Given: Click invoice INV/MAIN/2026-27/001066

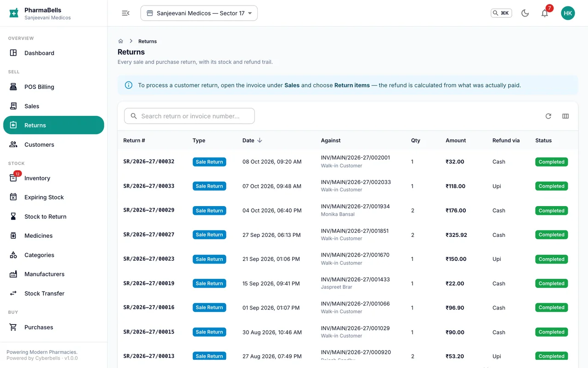Looking at the screenshot, I should coord(355,304).
